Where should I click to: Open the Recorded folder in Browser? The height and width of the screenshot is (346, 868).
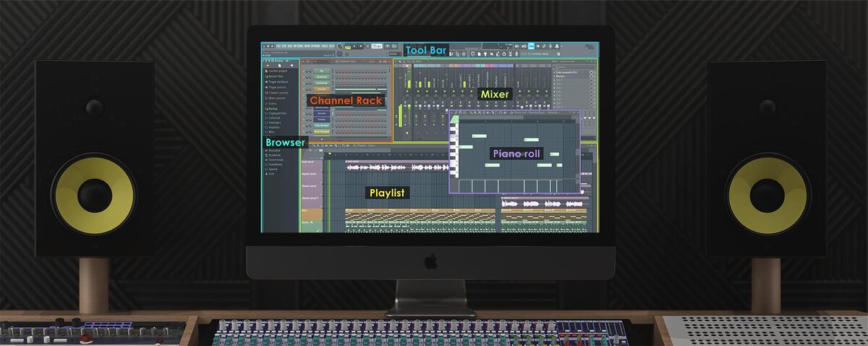[273, 151]
